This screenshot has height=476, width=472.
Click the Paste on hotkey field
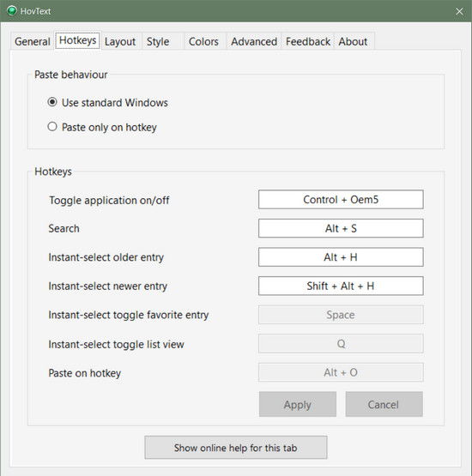click(x=341, y=372)
